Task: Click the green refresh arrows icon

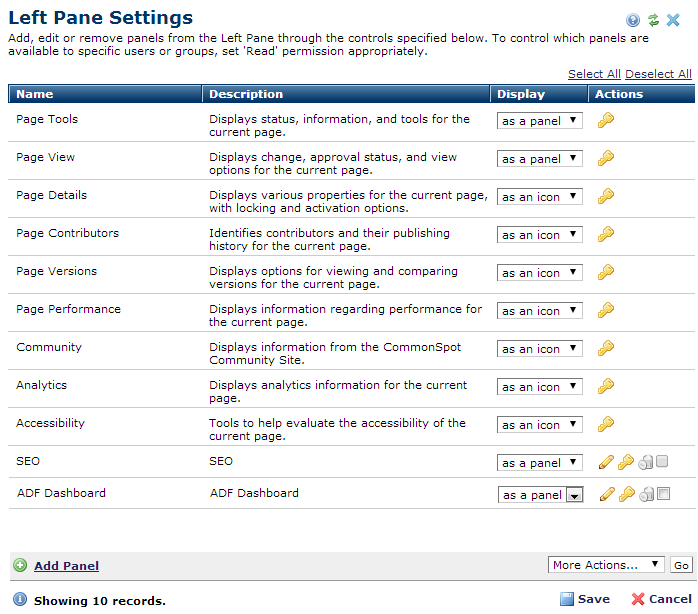Action: pos(653,20)
